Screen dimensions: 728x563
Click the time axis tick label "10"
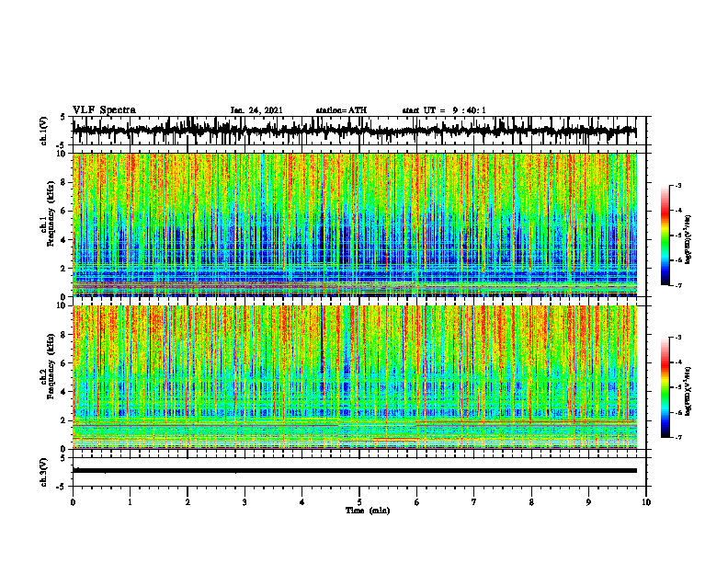tap(646, 502)
